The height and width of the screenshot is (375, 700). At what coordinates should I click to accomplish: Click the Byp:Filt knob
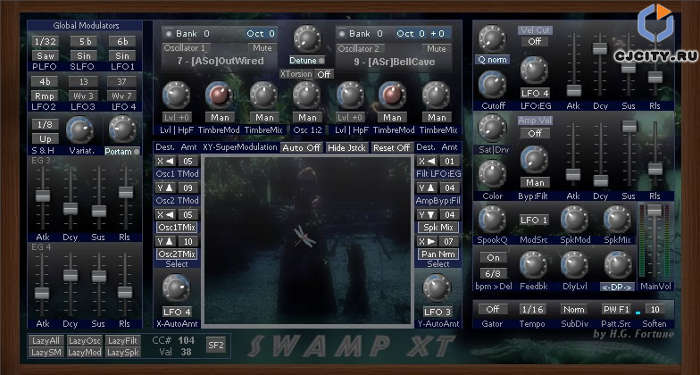click(534, 159)
